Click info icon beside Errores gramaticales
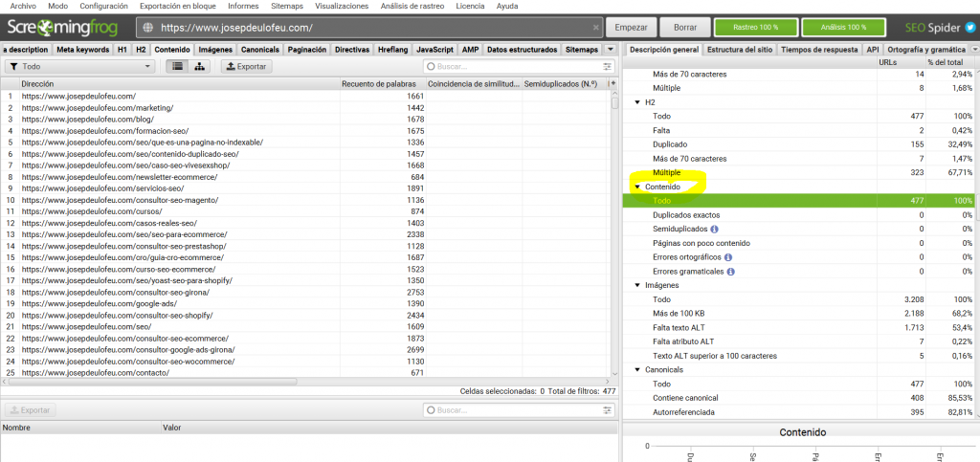Screen dimensions: 980x462 pos(732,272)
